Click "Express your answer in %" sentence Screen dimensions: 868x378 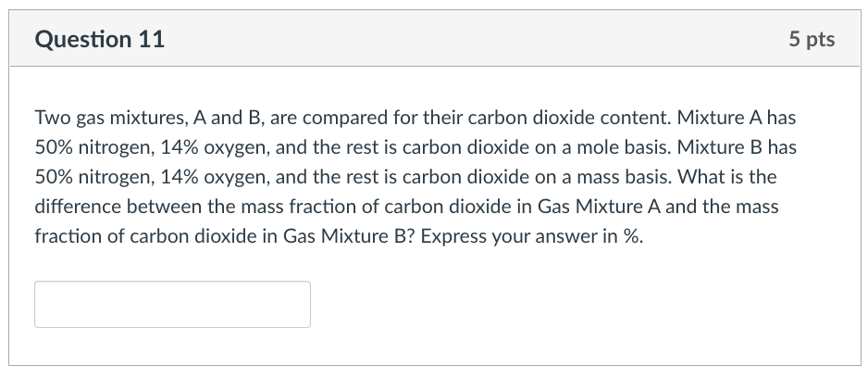531,236
